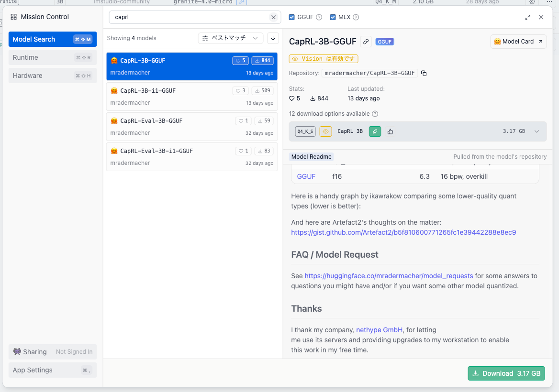Open the more options menu in background window
The image size is (559, 392).
coord(549,2)
